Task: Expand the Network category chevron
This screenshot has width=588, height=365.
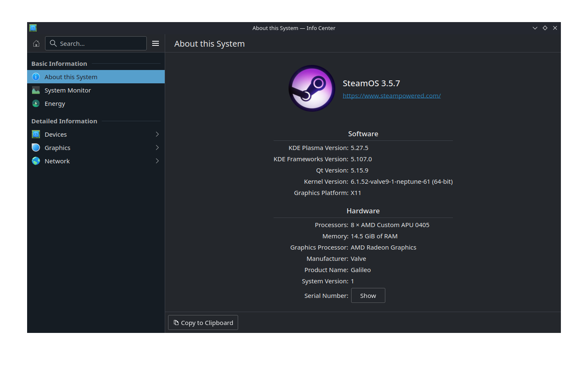Action: (x=157, y=161)
